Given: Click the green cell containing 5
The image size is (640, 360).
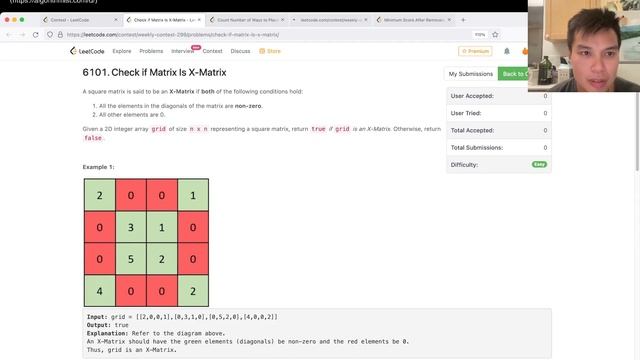Looking at the screenshot, I should tap(131, 259).
